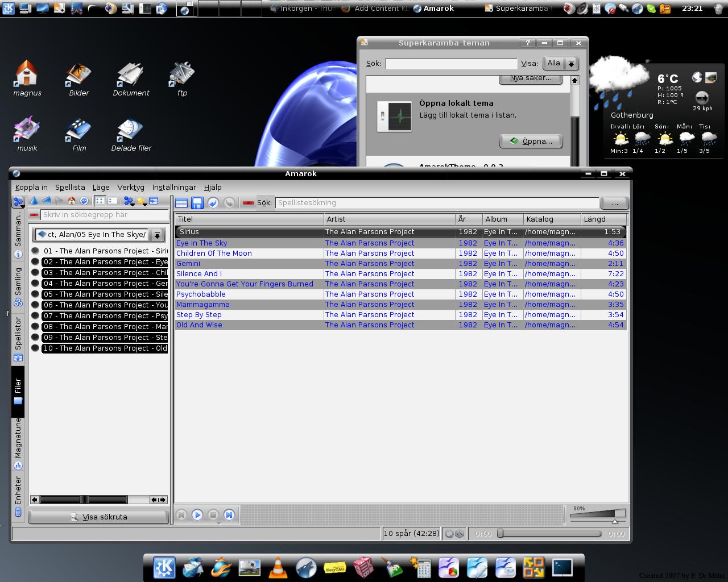Open the file browser settings gear menu
This screenshot has height=582, width=728.
pos(129,201)
